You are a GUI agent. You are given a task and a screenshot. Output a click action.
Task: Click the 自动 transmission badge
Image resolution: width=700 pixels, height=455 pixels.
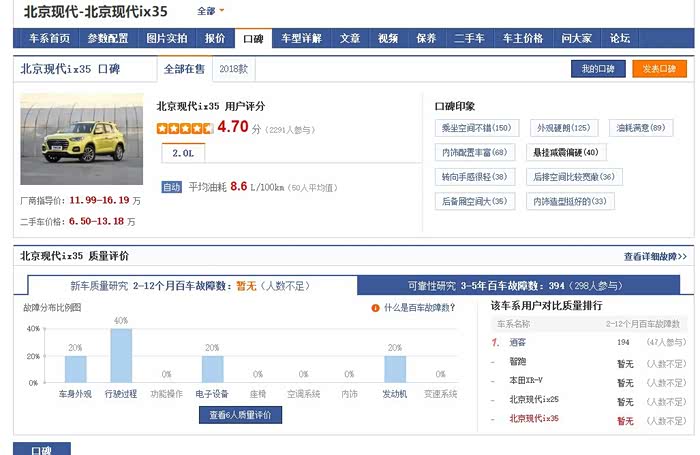tap(171, 187)
